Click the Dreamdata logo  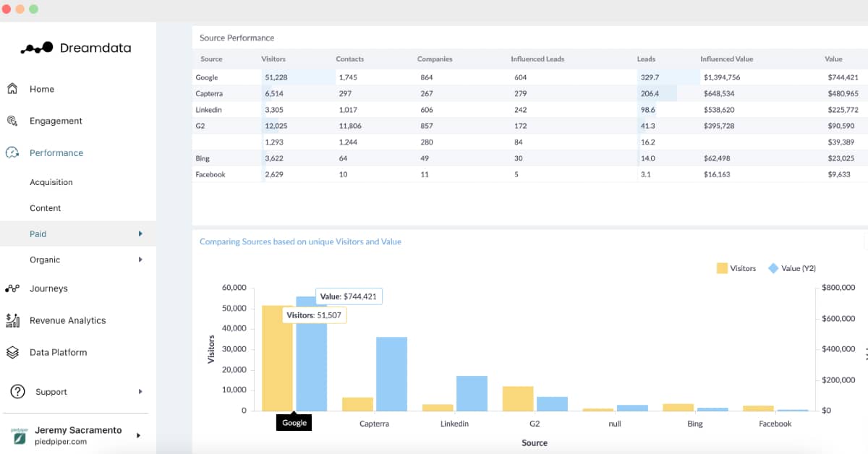coord(76,48)
